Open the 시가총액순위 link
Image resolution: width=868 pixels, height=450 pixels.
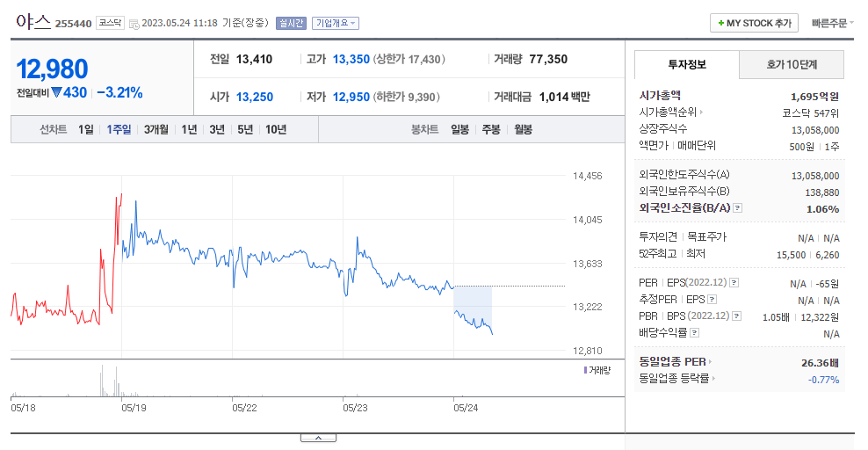pyautogui.click(x=671, y=112)
